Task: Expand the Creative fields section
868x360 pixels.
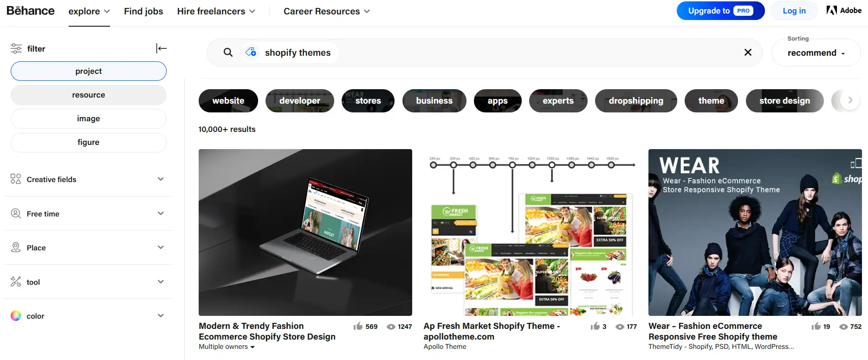Action: [88, 179]
